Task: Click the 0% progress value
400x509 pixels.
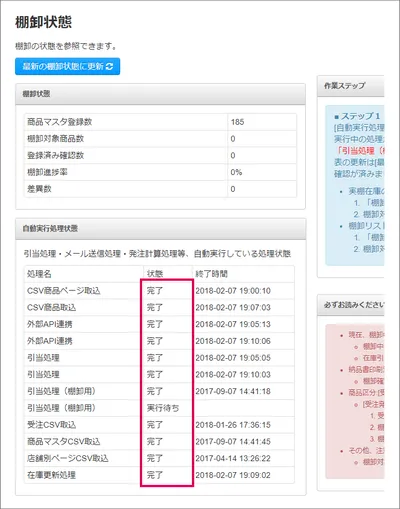Action: tap(236, 172)
